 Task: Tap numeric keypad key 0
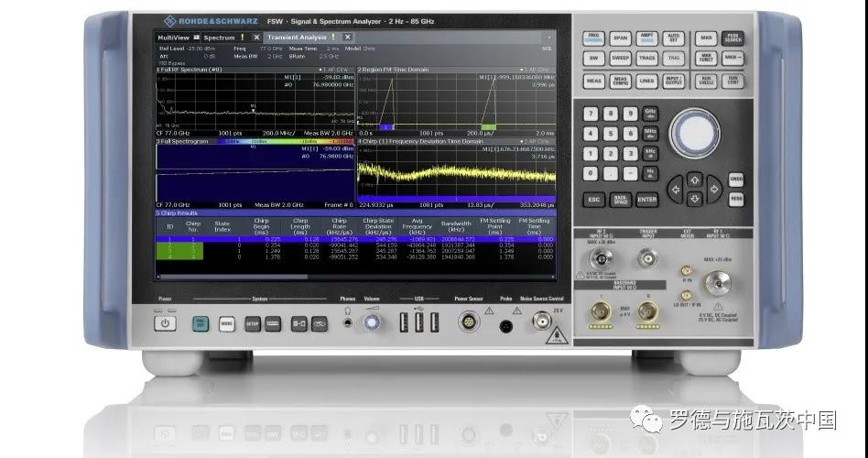(x=591, y=174)
